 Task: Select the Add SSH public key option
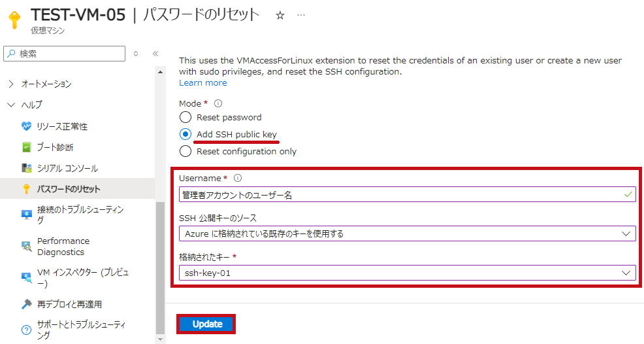pyautogui.click(x=185, y=134)
